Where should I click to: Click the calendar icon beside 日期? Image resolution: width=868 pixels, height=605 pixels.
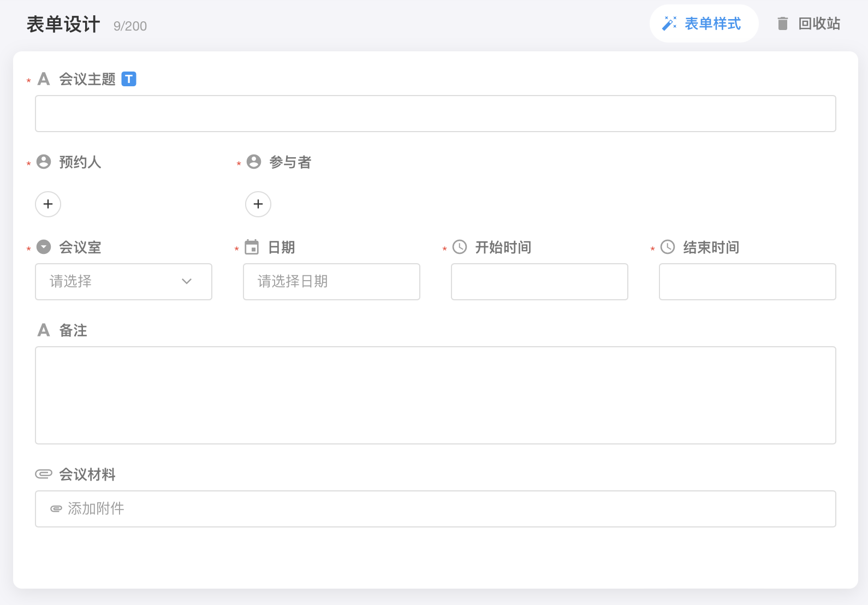pos(252,247)
